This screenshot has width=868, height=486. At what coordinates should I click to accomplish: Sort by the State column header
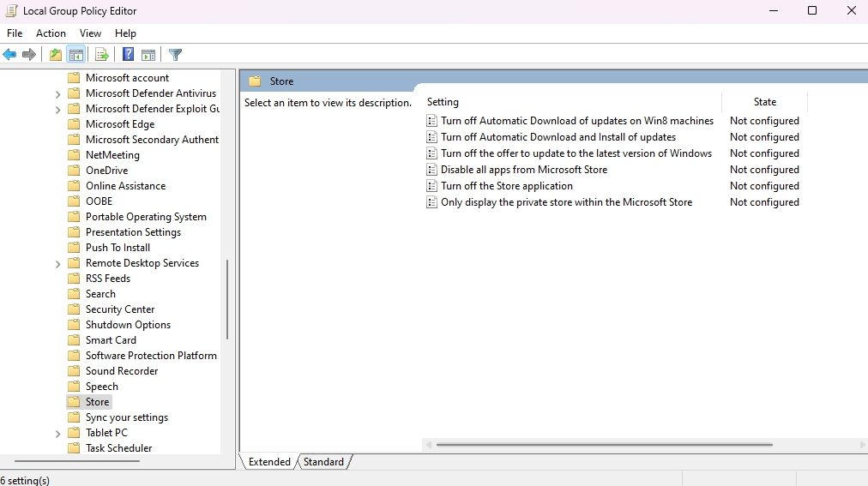click(x=764, y=102)
